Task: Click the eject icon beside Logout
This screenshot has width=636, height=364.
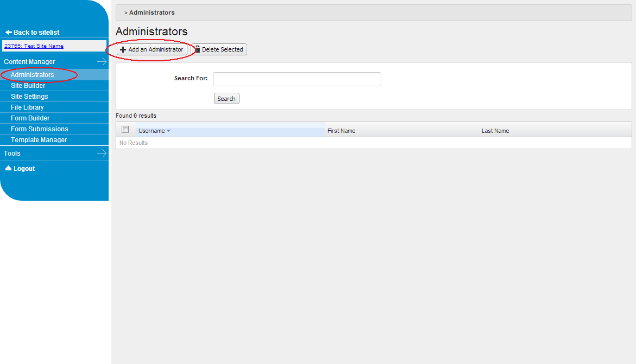Action: click(x=8, y=169)
